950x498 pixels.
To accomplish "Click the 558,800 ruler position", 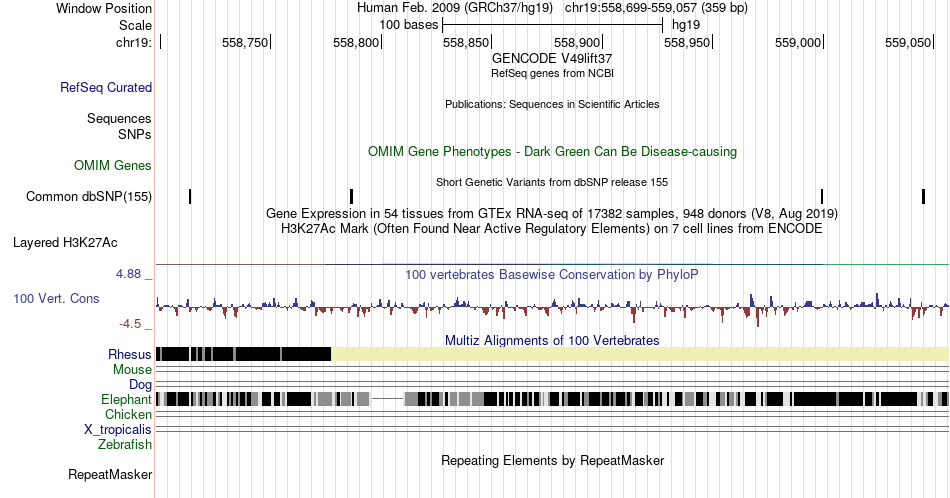I will tap(356, 42).
